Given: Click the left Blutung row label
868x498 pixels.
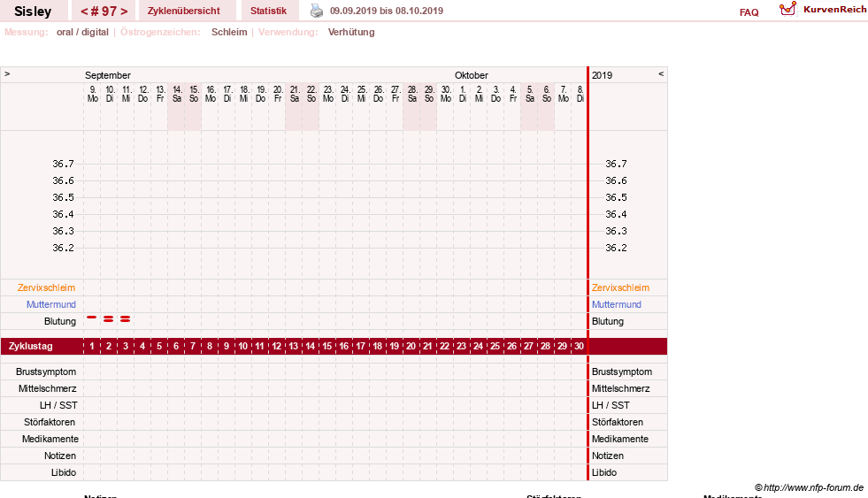Looking at the screenshot, I should click(60, 321).
